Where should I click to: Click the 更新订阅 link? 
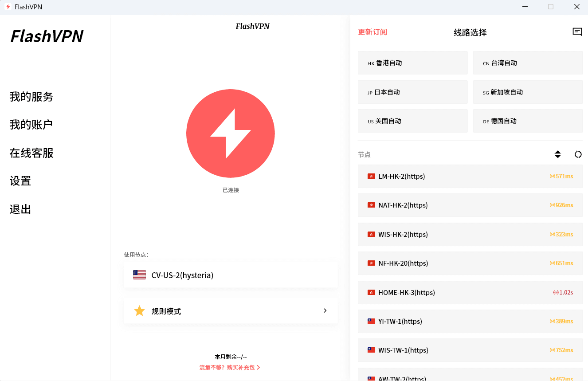(372, 32)
